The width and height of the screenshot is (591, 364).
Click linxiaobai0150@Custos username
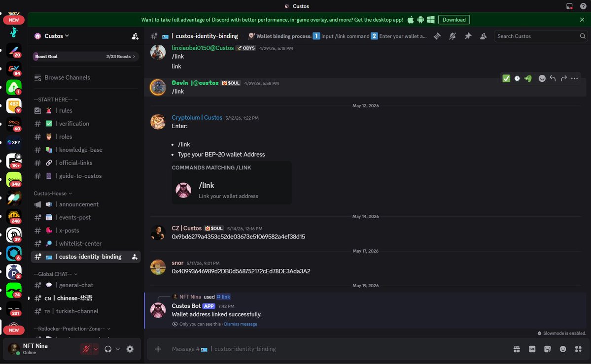tap(203, 48)
